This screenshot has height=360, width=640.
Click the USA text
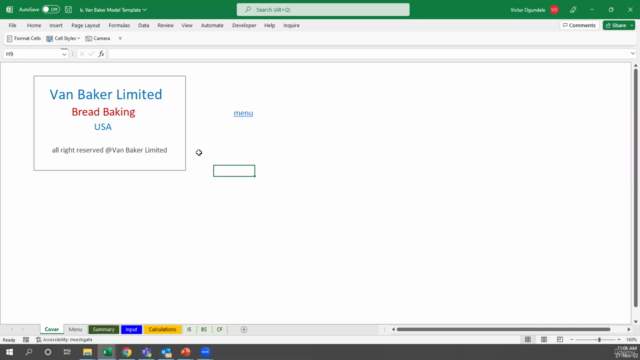coord(103,127)
